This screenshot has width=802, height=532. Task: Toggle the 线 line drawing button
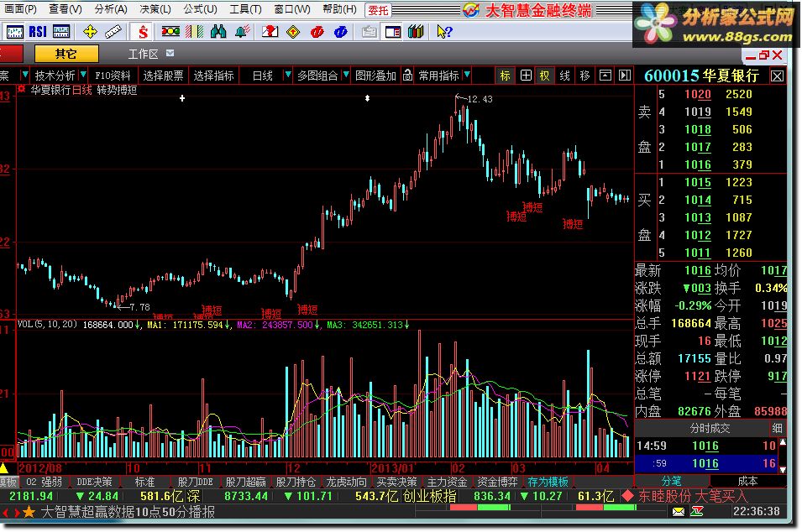click(564, 76)
